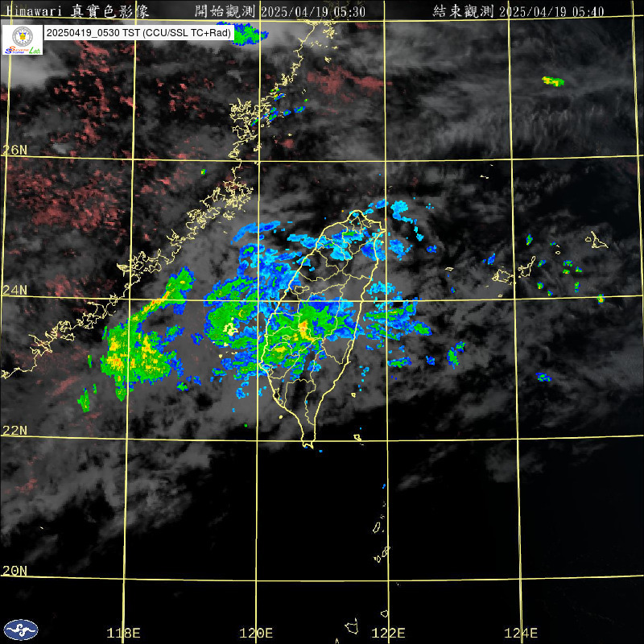
Task: Click the 122E longitude label
Action: tap(388, 633)
